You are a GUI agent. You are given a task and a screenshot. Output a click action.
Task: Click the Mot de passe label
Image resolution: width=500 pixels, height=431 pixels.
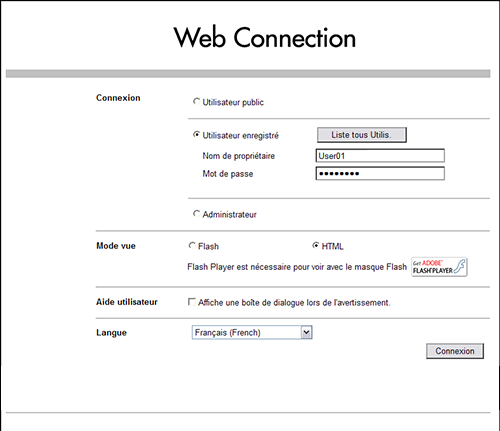[228, 174]
